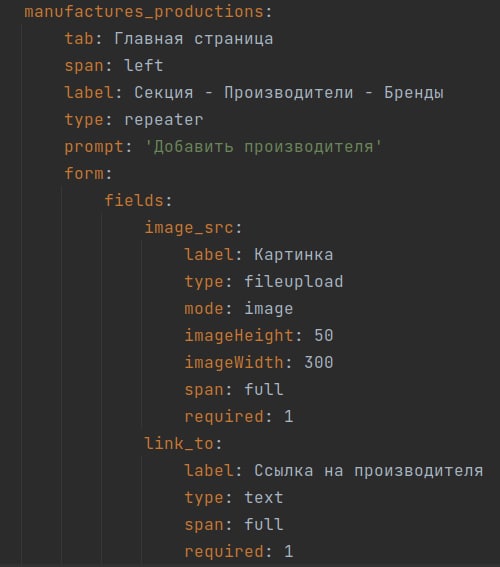Click the 'left' span value
The width and height of the screenshot is (500, 567).
coord(144,66)
